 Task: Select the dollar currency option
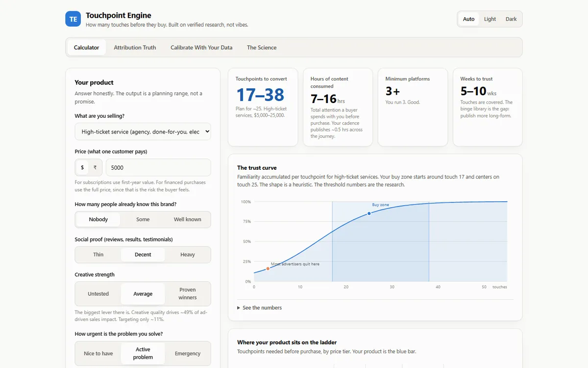(x=82, y=167)
